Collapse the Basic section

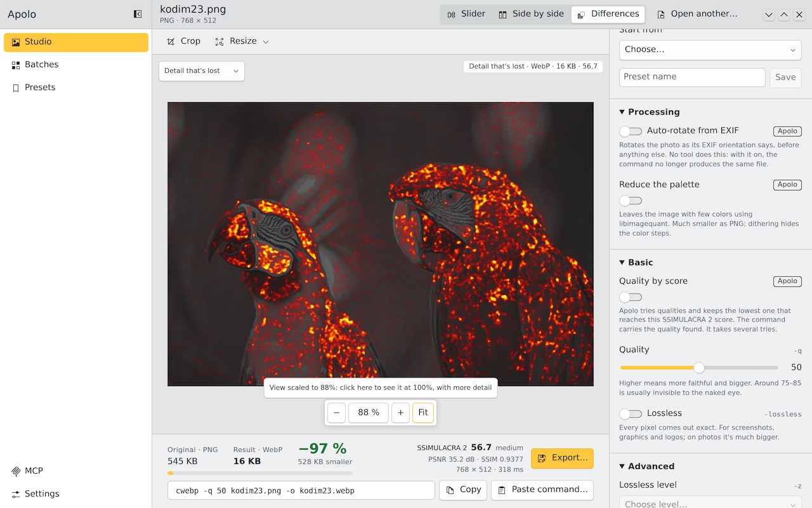(x=636, y=262)
